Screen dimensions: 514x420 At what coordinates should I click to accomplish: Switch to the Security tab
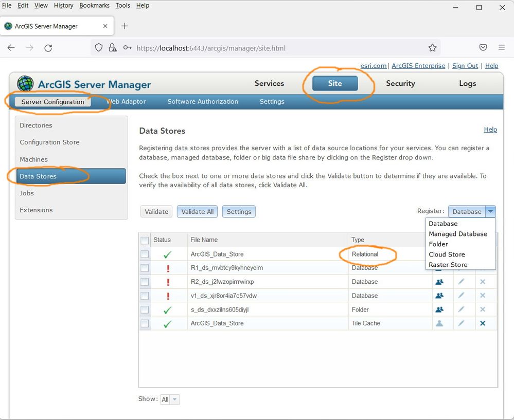tap(400, 84)
